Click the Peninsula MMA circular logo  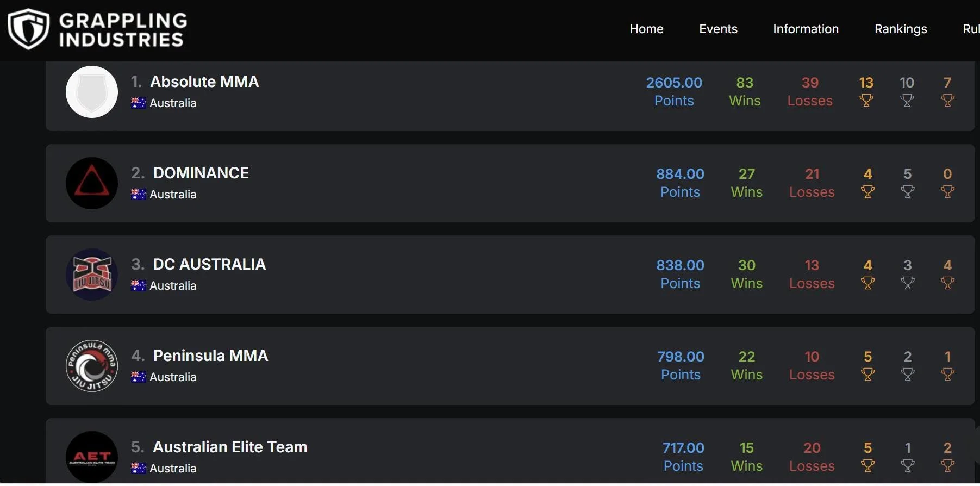(x=92, y=366)
